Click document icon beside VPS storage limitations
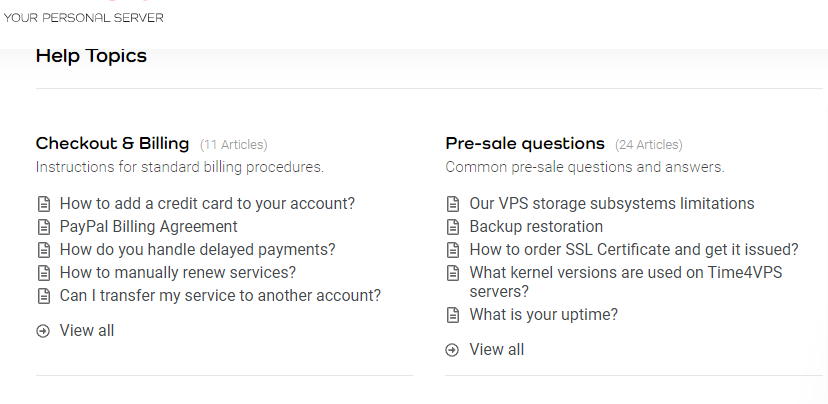The image size is (828, 404). click(453, 204)
